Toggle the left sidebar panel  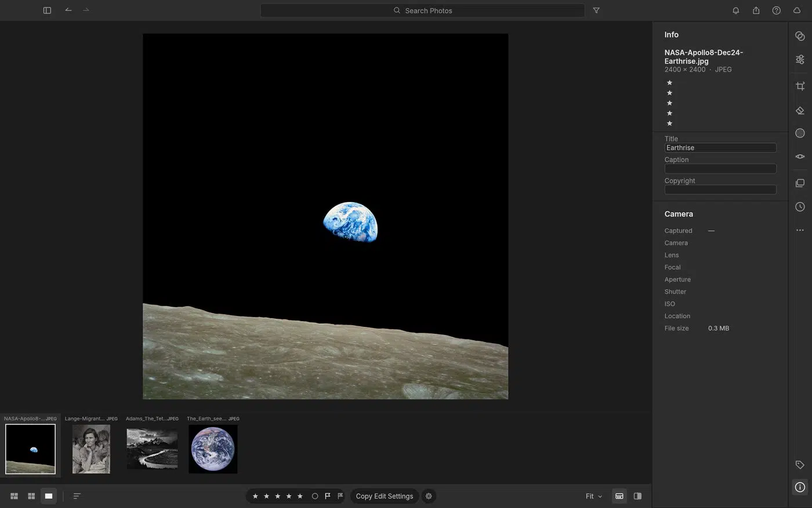[47, 10]
